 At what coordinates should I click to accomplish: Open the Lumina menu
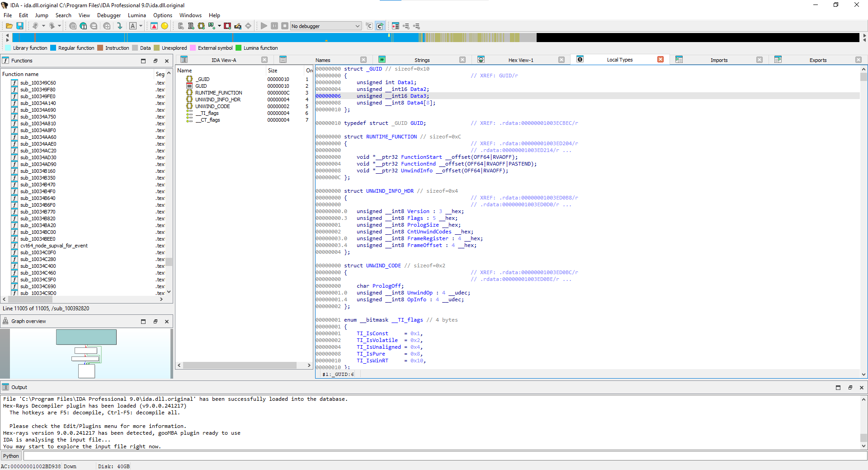137,15
